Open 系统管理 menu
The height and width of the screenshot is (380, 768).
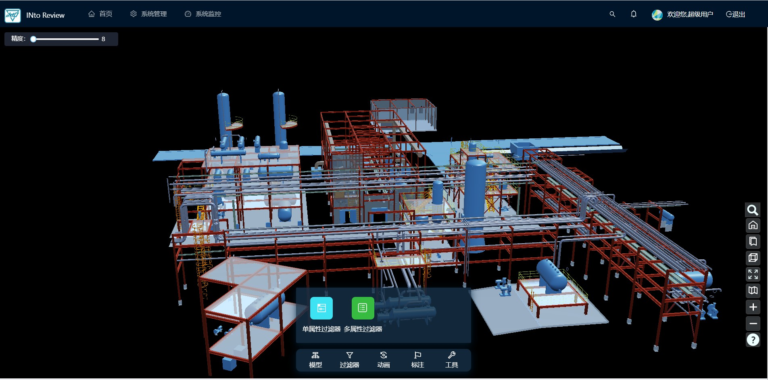[148, 14]
